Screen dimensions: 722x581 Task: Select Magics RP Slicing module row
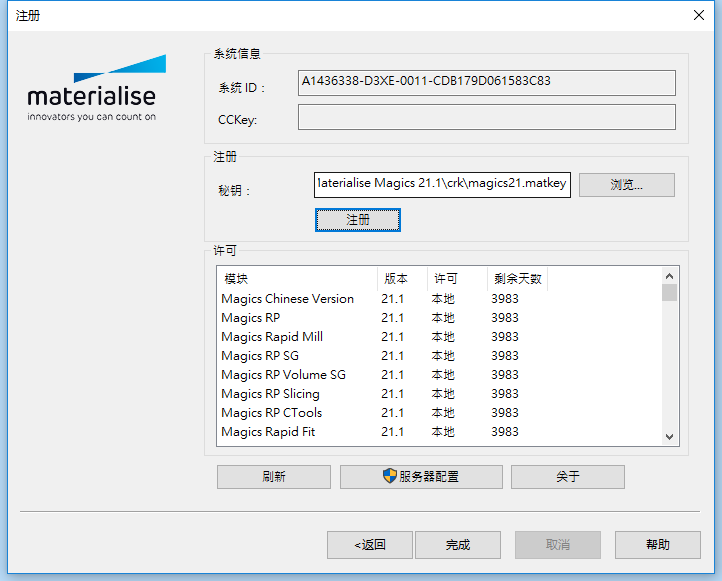tap(270, 394)
